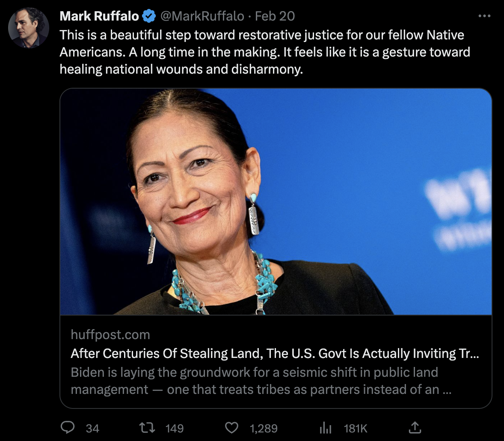Open the 'After Centuries Of Stealing Land' headline
The height and width of the screenshot is (441, 504).
coord(275,353)
